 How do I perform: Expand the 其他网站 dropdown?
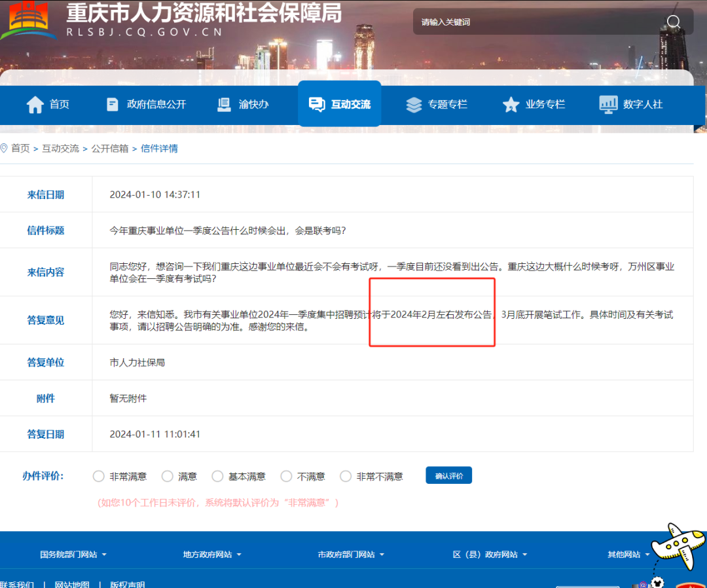628,555
